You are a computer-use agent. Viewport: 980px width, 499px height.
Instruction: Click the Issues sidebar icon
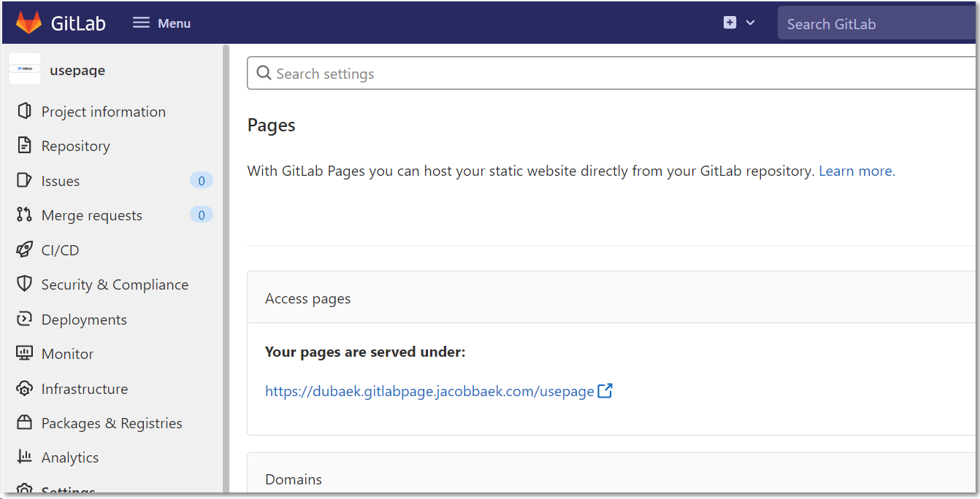[x=24, y=180]
